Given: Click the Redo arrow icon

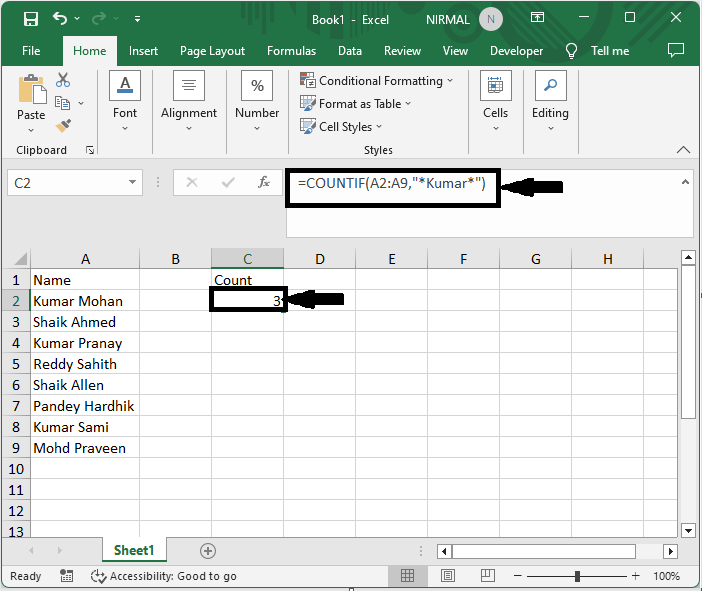Looking at the screenshot, I should 99,18.
